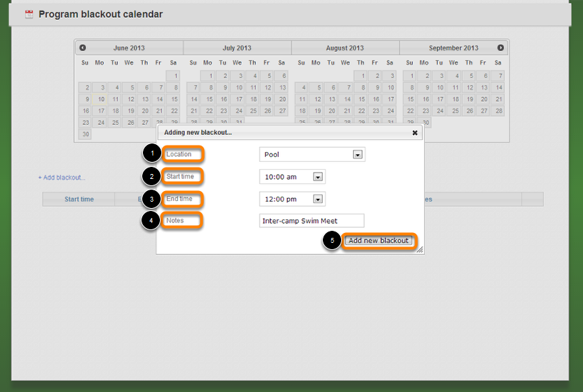Click the Notes input field
The image size is (583, 392).
point(312,221)
